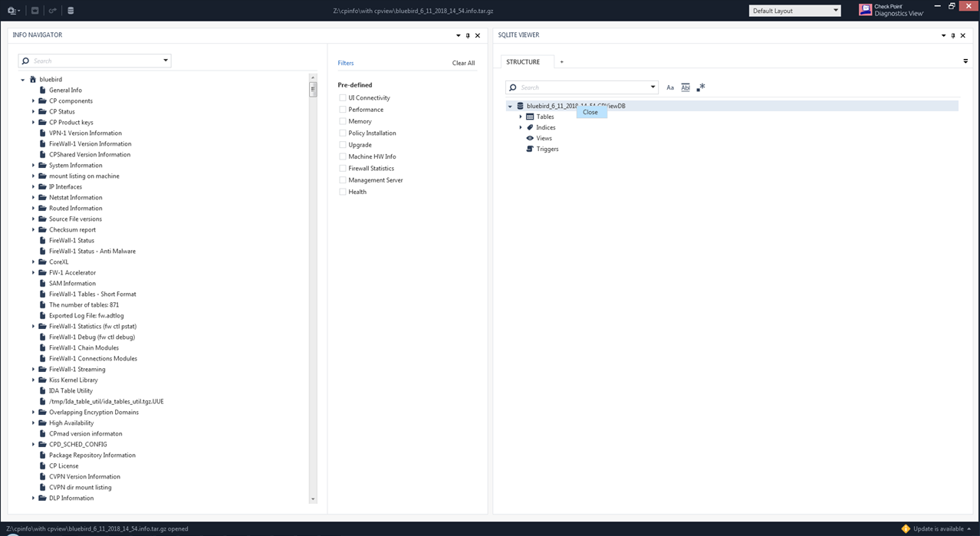Click the tree scrollbar up arrow
The width and height of the screenshot is (980, 536).
pos(313,77)
